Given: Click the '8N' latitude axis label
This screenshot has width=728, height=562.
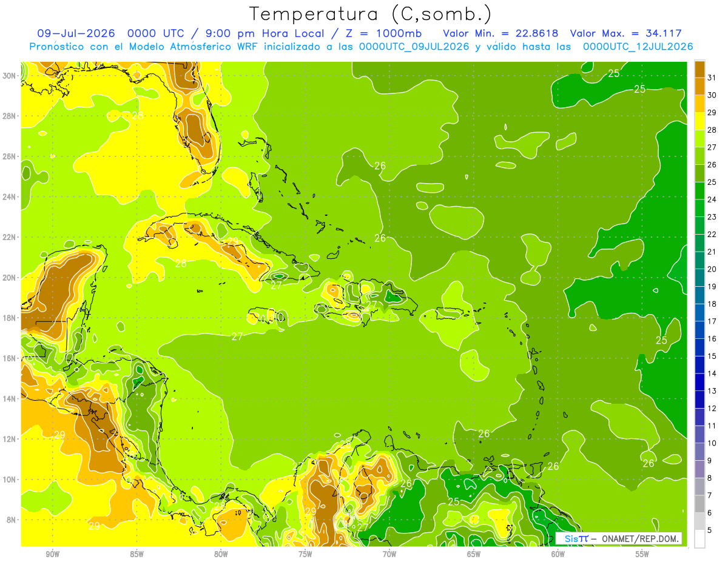Looking at the screenshot, I should [x=11, y=520].
